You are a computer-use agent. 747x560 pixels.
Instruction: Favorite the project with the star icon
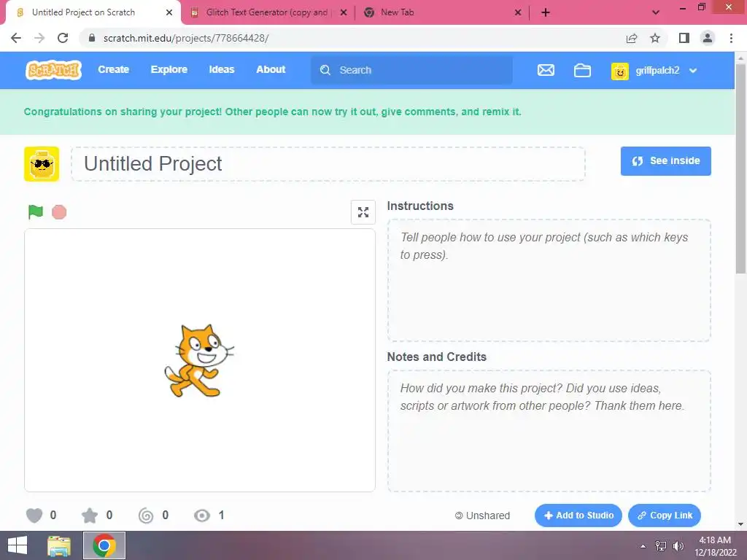click(x=90, y=516)
